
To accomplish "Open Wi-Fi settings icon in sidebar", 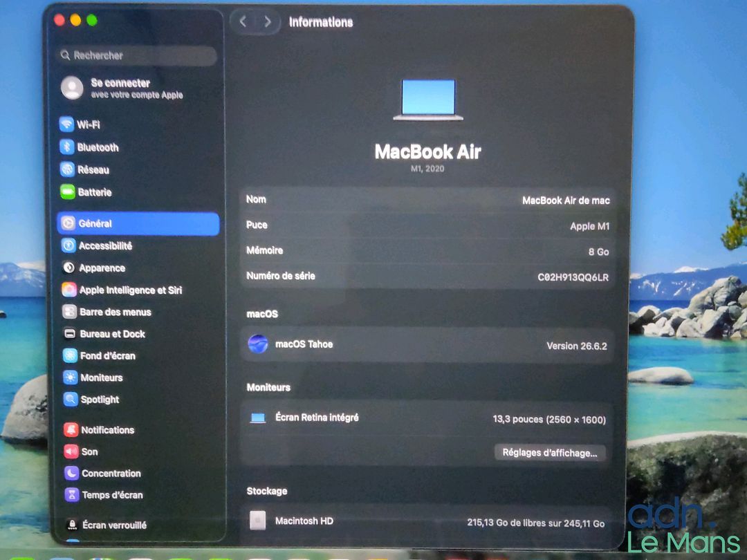I will click(66, 124).
